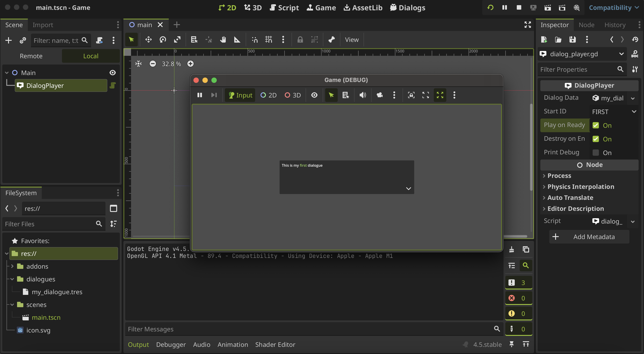Image resolution: width=644 pixels, height=354 pixels.
Task: Select the Move Mode tool
Action: [x=148, y=39]
